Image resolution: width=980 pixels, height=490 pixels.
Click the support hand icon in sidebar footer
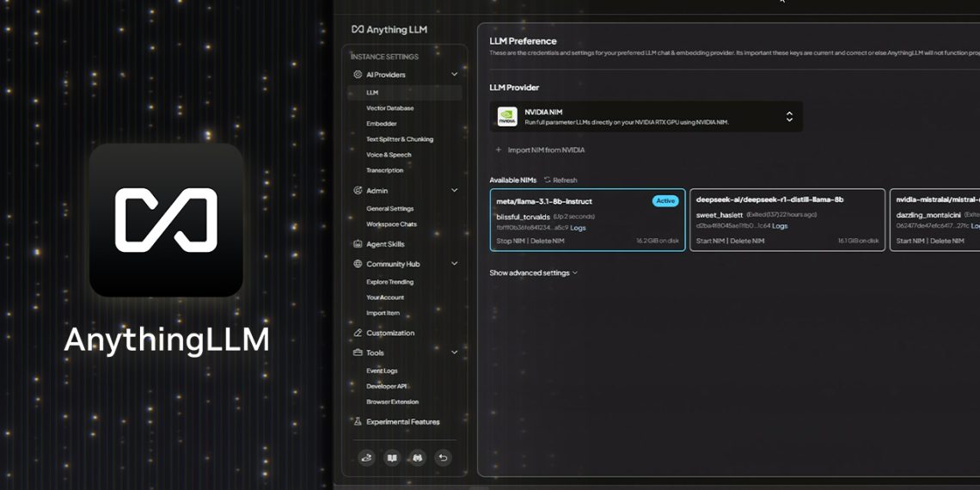(366, 458)
